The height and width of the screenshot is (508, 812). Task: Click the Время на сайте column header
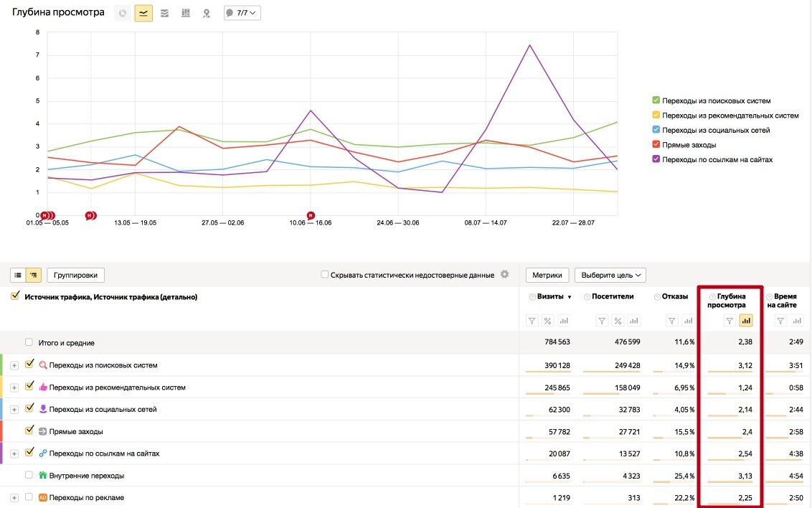(784, 301)
